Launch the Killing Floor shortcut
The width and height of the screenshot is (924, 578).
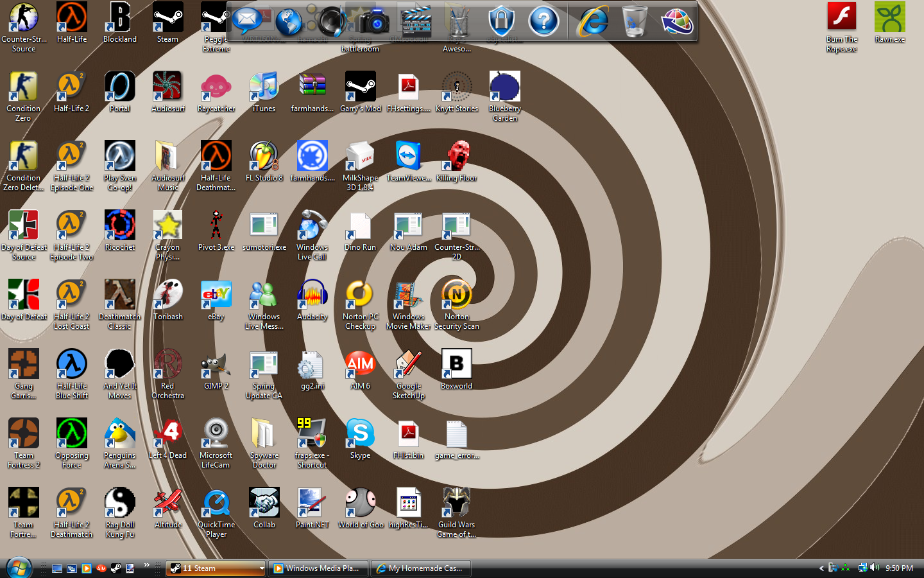pos(457,161)
